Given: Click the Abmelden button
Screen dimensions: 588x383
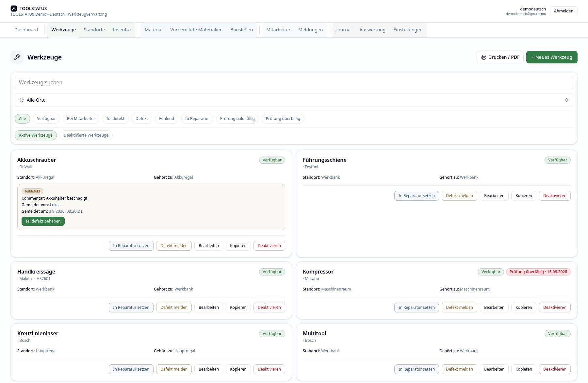Looking at the screenshot, I should click(x=563, y=11).
